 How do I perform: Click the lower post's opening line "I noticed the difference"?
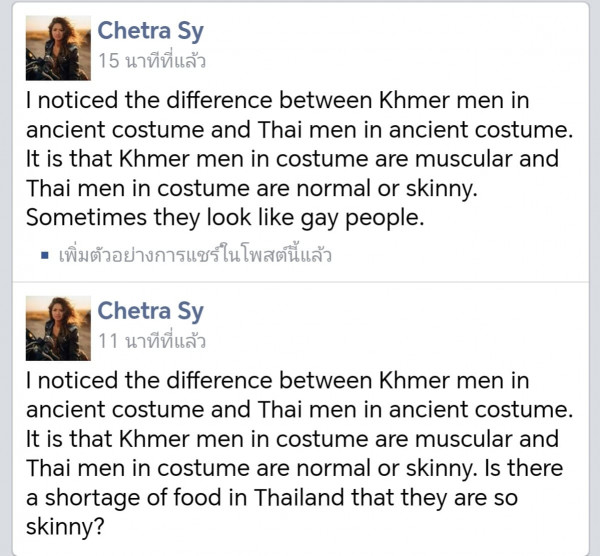[x=150, y=381]
